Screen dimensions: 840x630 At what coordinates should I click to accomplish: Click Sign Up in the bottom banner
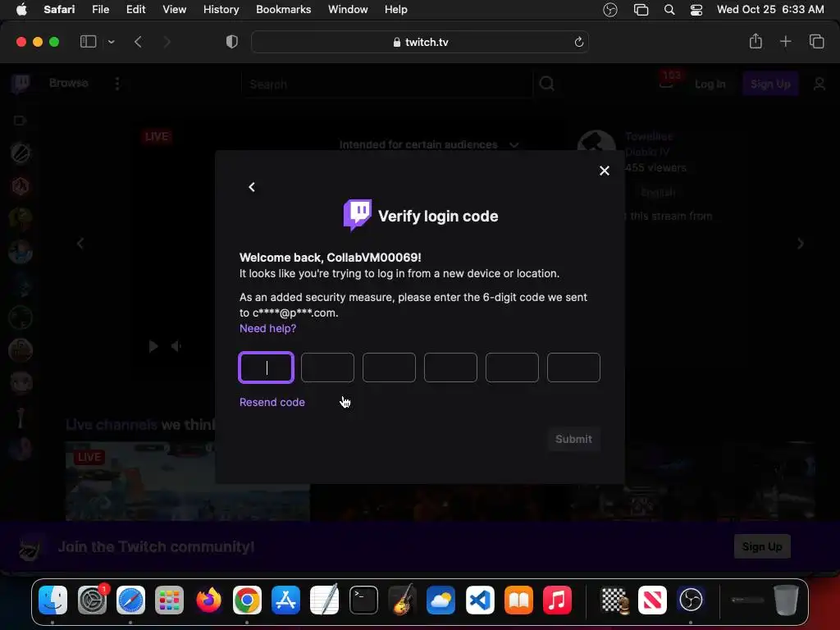(762, 546)
